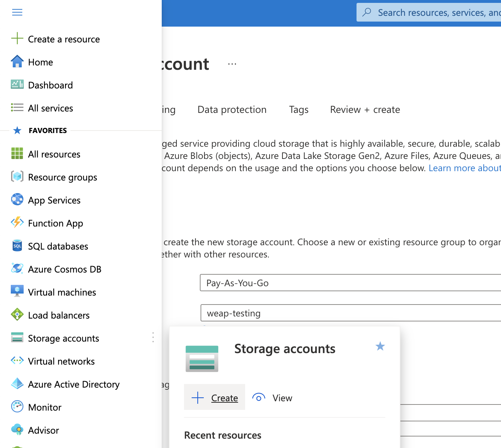
Task: Click the Function App lightning icon
Action: pos(17,223)
